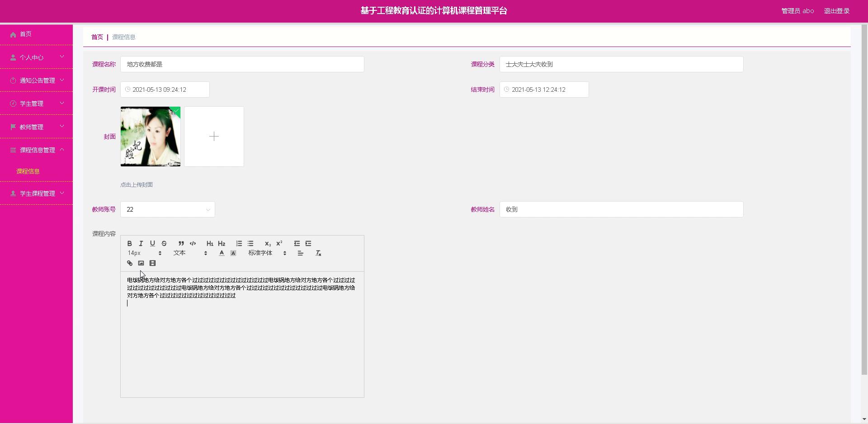Expand the 学生管理 sidebar menu
The height and width of the screenshot is (424, 868).
pos(36,104)
